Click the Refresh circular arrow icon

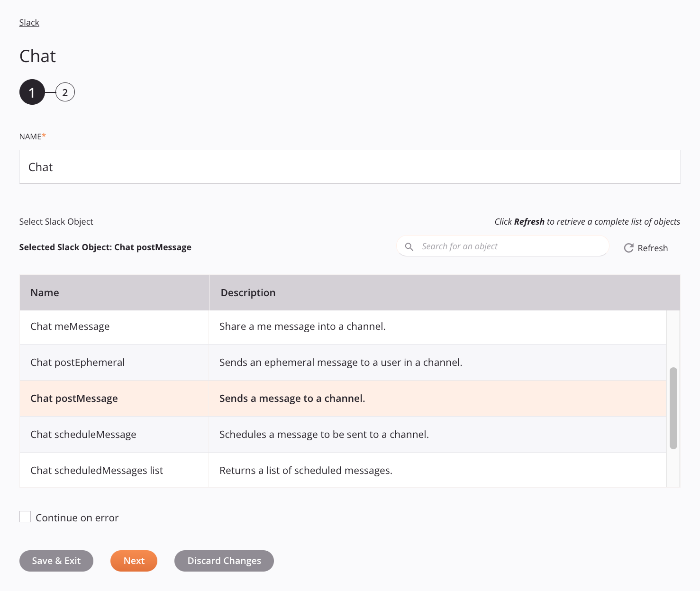click(628, 248)
